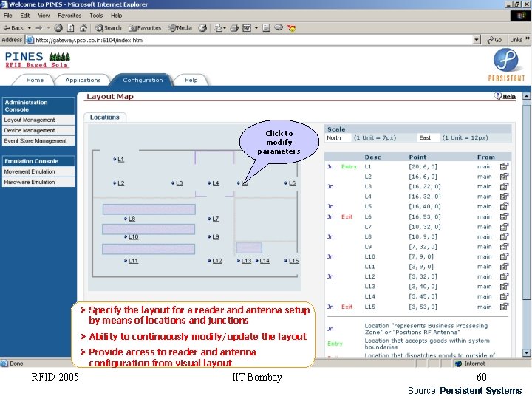The height and width of the screenshot is (399, 532).
Task: Open Movement Emulation
Action: (x=38, y=171)
